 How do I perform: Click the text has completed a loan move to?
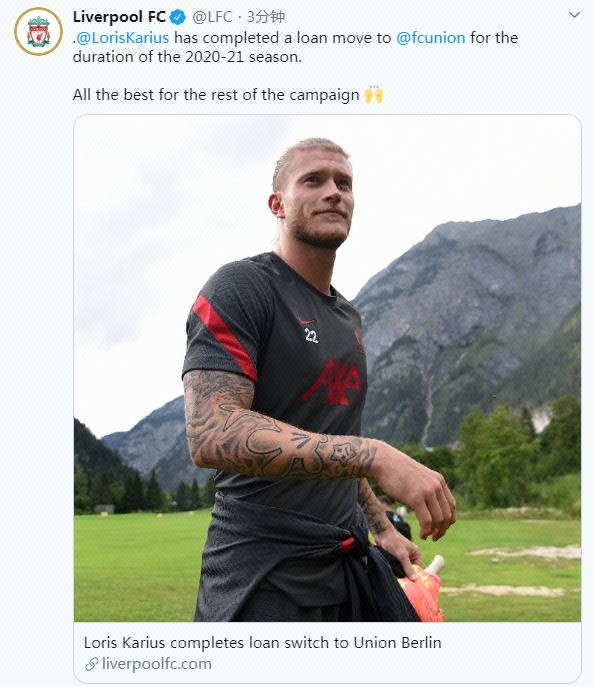(283, 38)
